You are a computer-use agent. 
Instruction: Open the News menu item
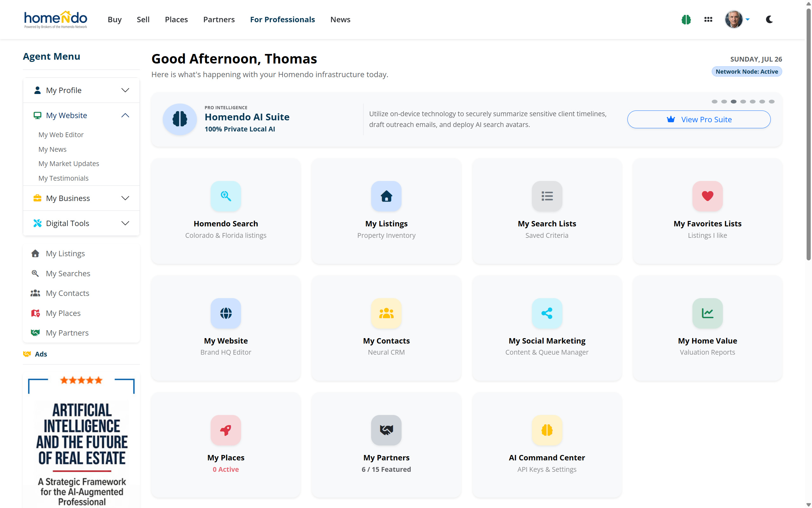(x=340, y=19)
